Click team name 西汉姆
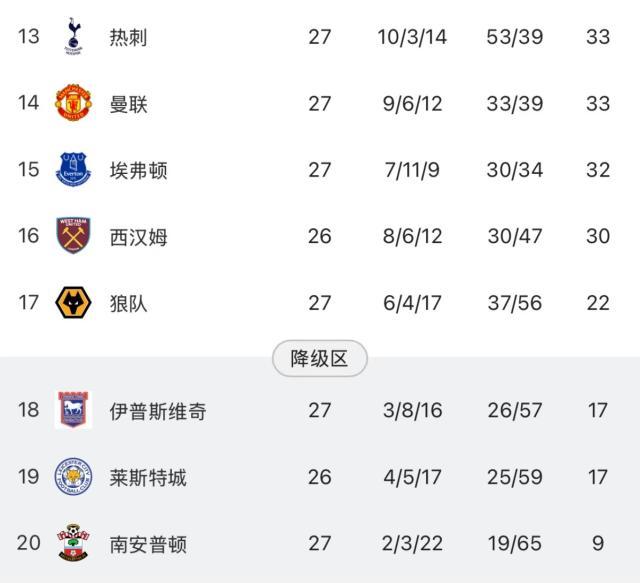Image resolution: width=640 pixels, height=583 pixels. (139, 237)
